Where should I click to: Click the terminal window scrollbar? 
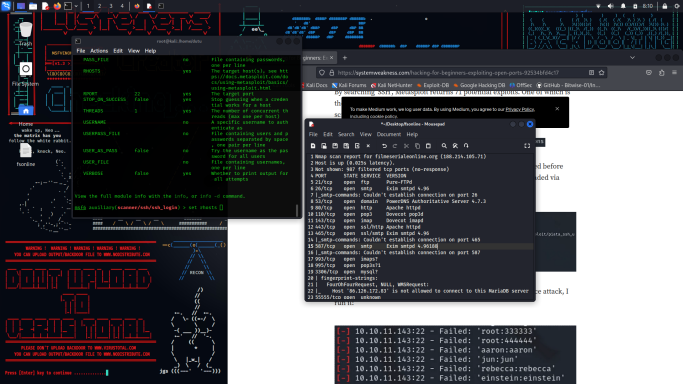pos(298,210)
